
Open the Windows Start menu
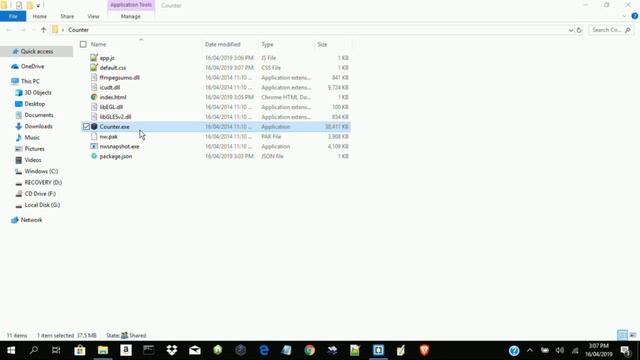point(11,350)
